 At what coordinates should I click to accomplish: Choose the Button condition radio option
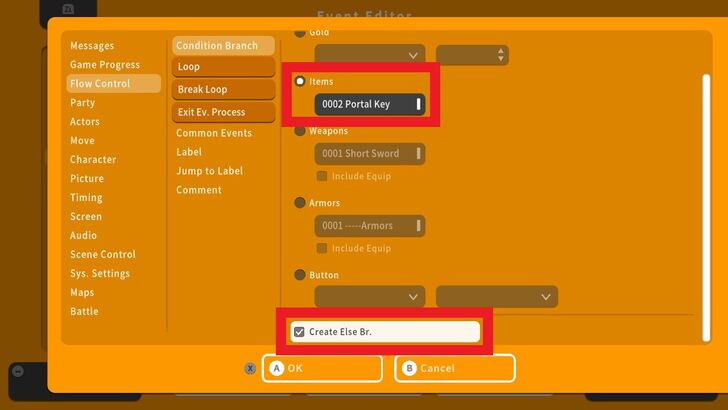[x=300, y=275]
